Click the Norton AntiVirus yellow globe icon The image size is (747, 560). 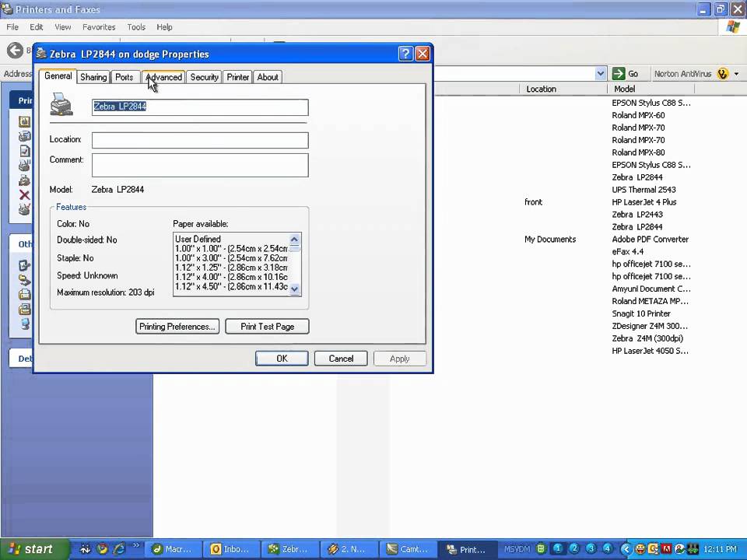pos(723,74)
